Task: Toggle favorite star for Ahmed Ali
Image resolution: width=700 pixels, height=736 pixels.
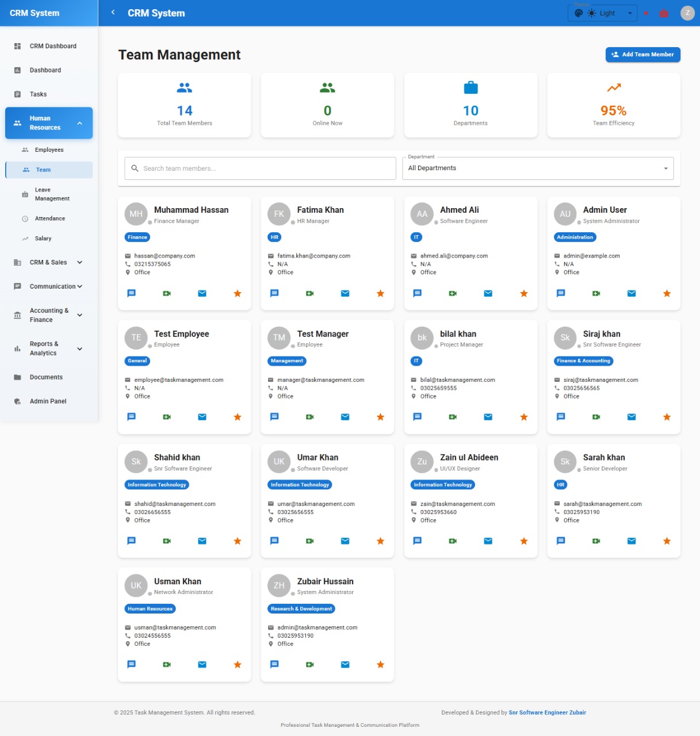Action: click(523, 293)
